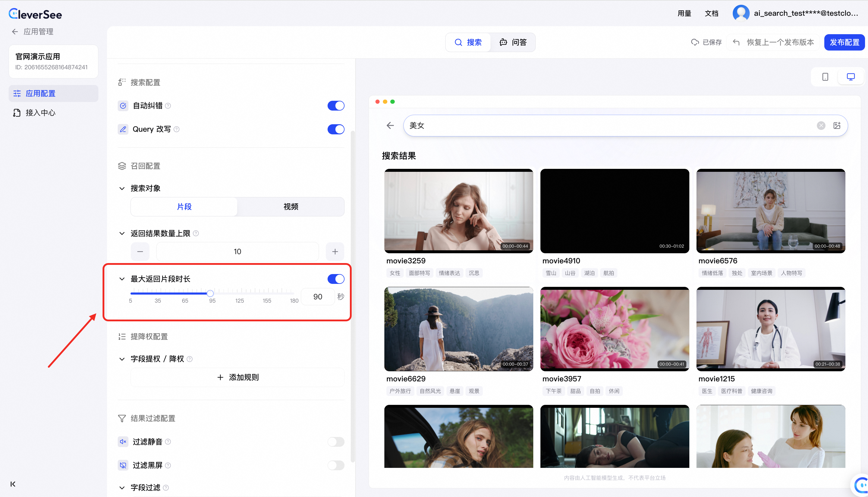Collapse the 字段过滤 section

(x=122, y=488)
